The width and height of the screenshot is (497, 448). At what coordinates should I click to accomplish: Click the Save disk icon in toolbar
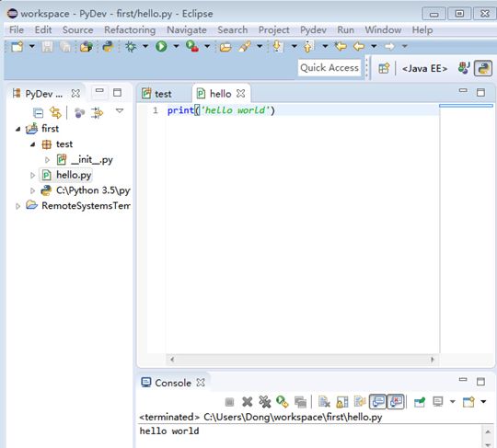point(47,47)
